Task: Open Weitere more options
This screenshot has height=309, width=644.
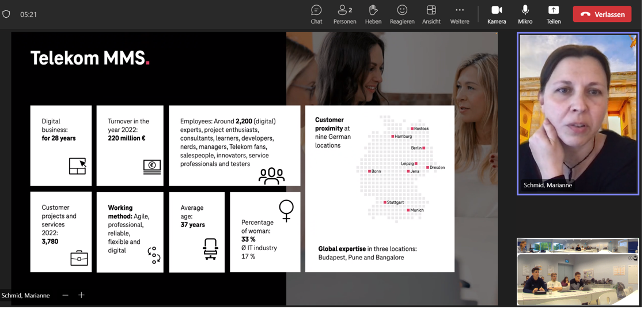Action: tap(460, 14)
